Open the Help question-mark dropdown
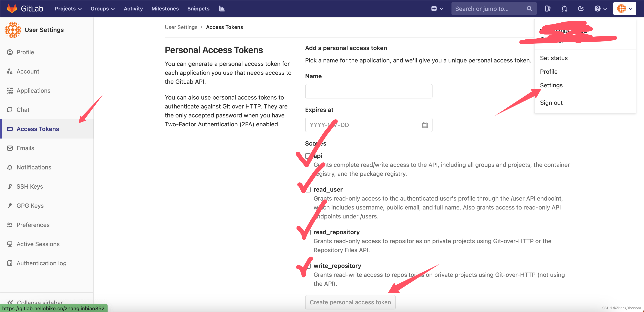 600,9
